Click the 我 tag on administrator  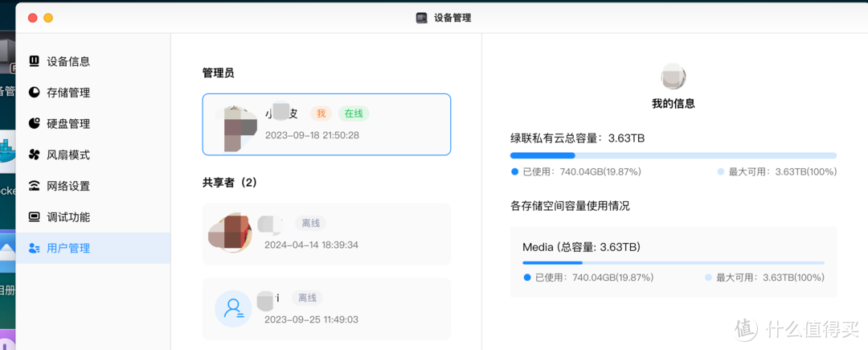(x=321, y=113)
